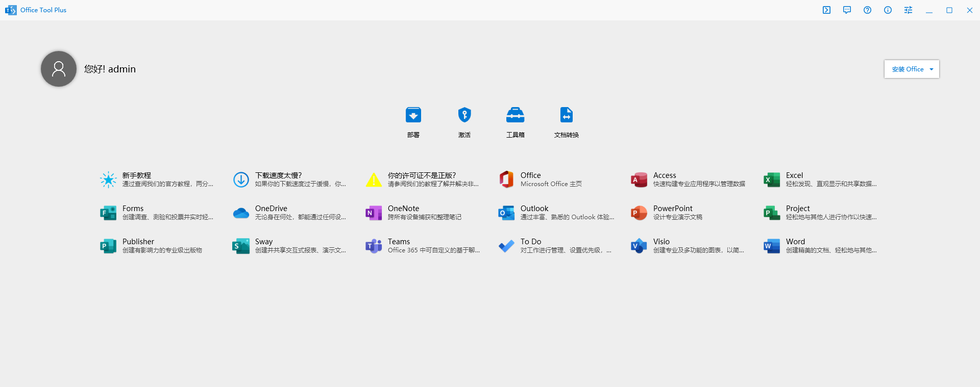Launch the Office logo icon

pyautogui.click(x=506, y=179)
